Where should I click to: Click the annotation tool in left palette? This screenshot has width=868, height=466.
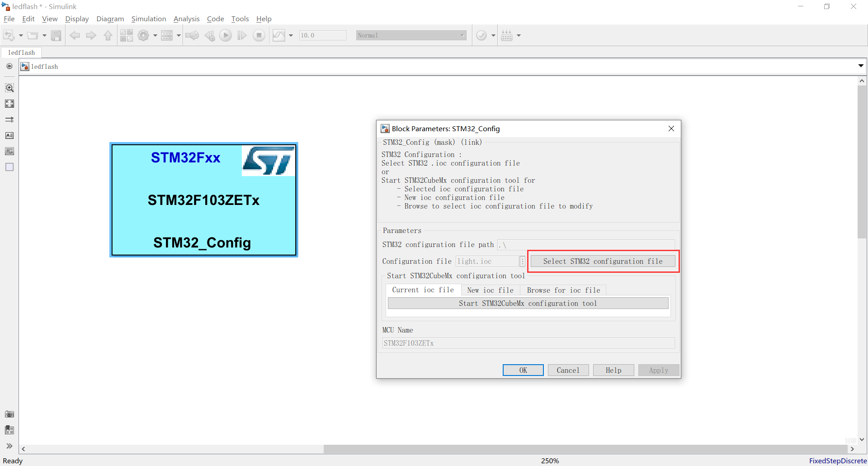pos(9,135)
